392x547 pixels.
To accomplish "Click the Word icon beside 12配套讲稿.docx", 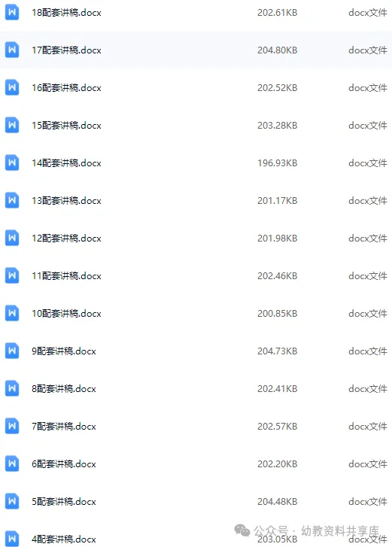I will pyautogui.click(x=12, y=238).
